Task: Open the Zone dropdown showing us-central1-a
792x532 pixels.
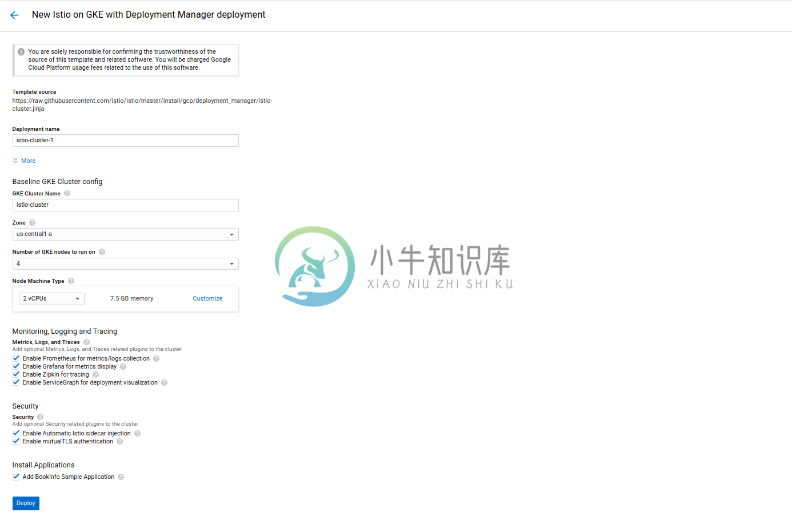Action: 125,234
